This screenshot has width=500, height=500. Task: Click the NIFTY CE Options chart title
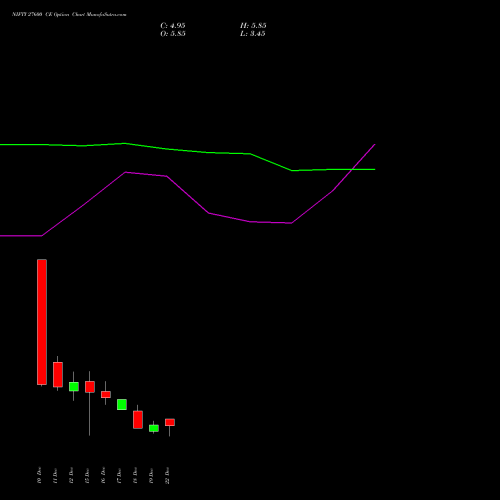[x=69, y=15]
